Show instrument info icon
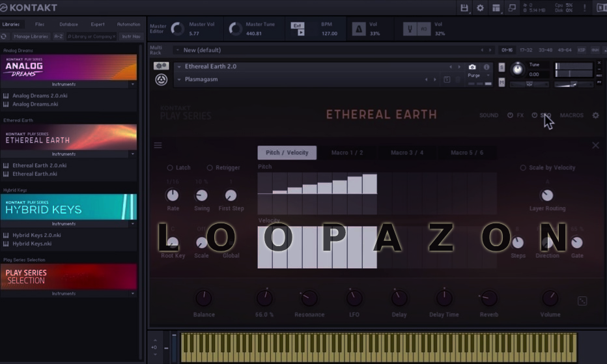 tap(487, 67)
